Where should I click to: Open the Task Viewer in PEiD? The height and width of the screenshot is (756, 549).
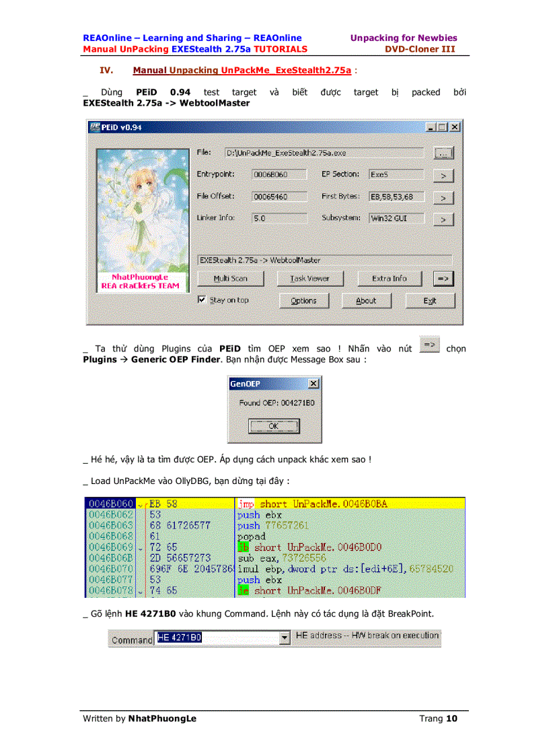(310, 278)
